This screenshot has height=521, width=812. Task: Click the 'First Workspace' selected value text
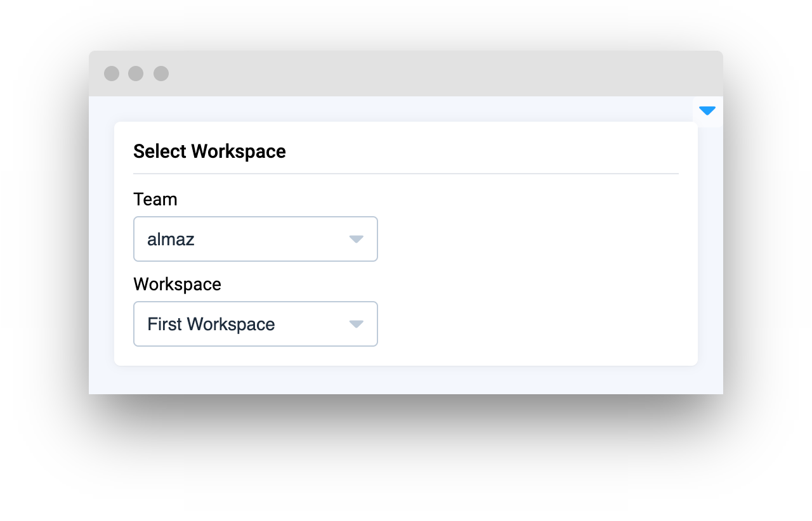click(x=211, y=325)
